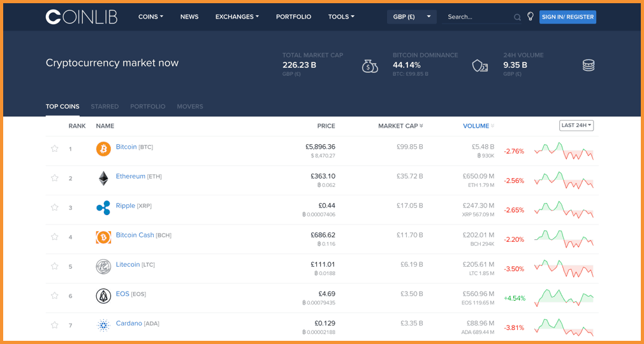Star the Litecoin row
This screenshot has width=644, height=344.
click(55, 266)
